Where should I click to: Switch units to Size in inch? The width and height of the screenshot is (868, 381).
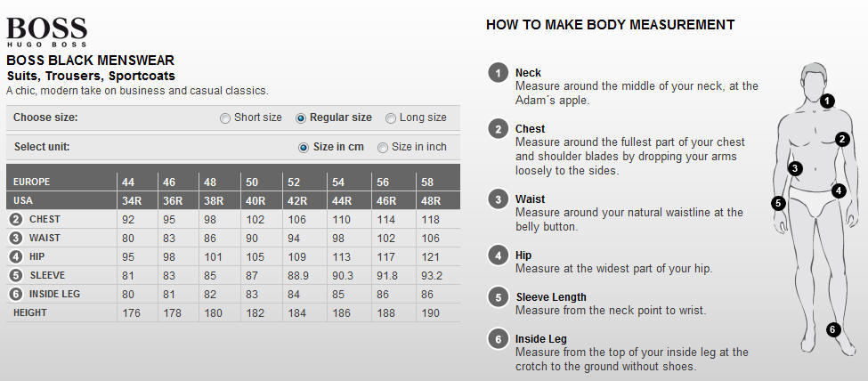(x=383, y=148)
